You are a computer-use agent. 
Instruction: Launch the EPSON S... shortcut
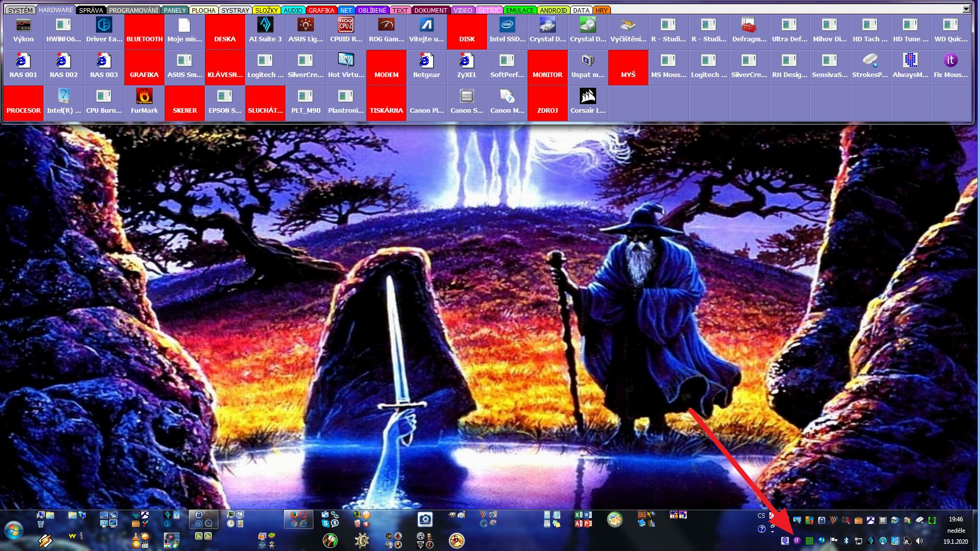225,103
